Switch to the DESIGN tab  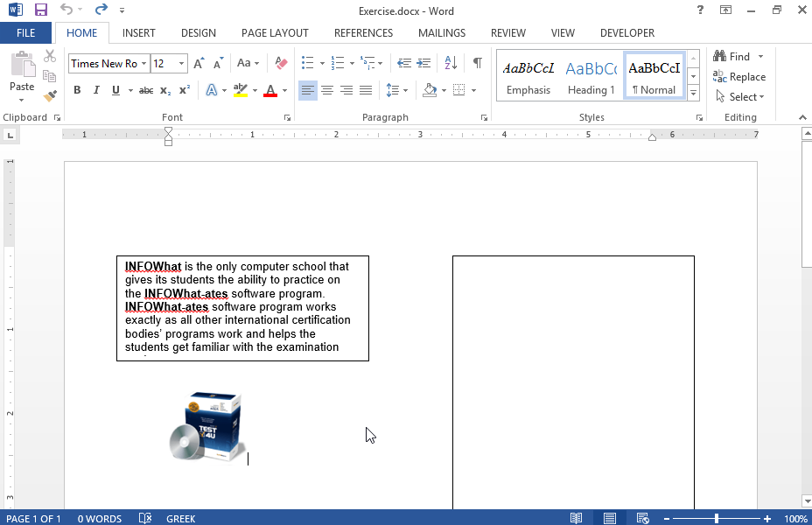(x=199, y=33)
